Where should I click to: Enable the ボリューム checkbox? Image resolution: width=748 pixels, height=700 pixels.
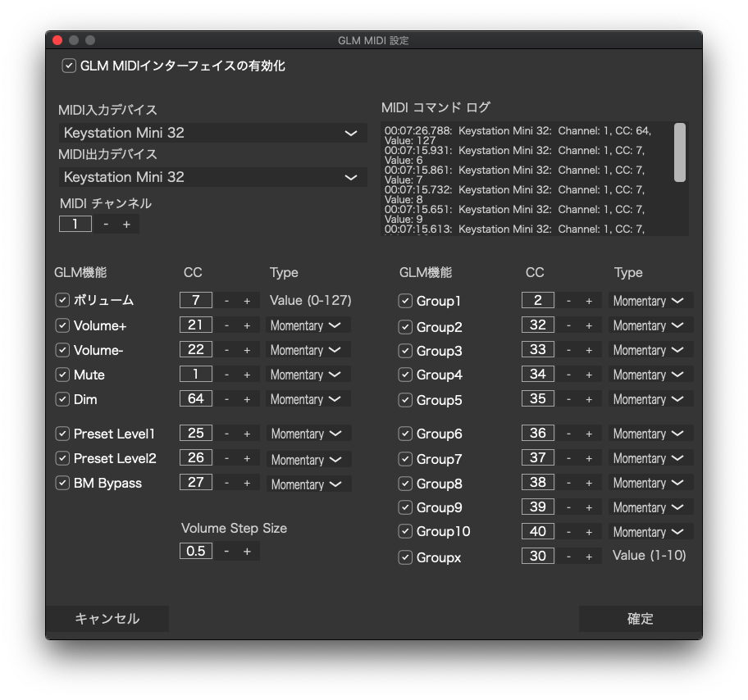[x=62, y=300]
